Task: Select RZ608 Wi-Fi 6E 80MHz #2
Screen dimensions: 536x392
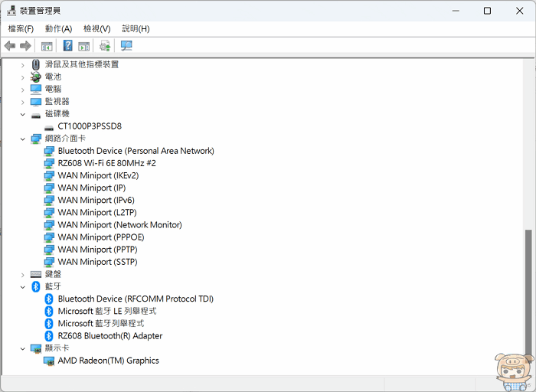Action: coord(106,163)
